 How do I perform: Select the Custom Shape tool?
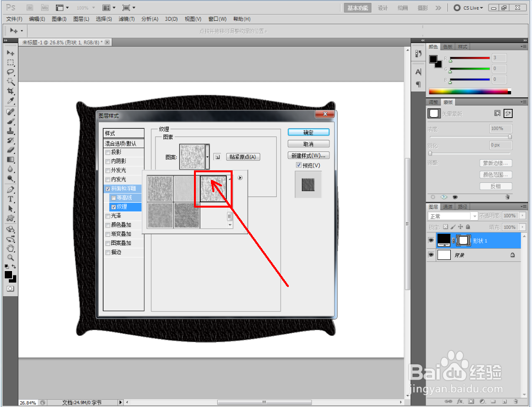11,218
